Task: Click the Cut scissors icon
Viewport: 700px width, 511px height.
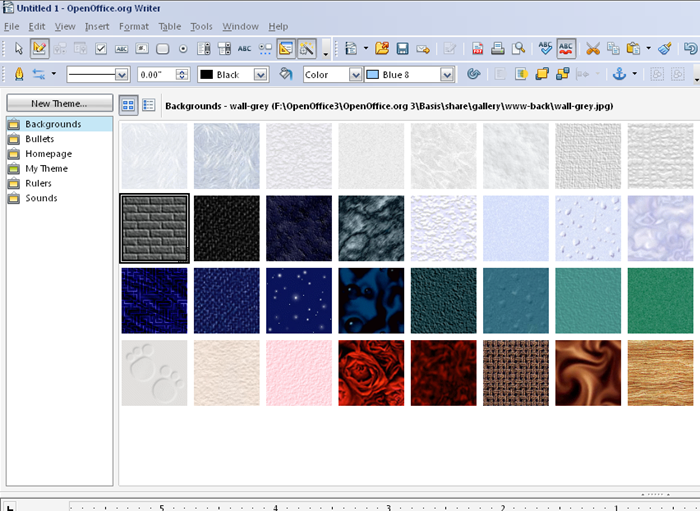Action: pos(593,48)
